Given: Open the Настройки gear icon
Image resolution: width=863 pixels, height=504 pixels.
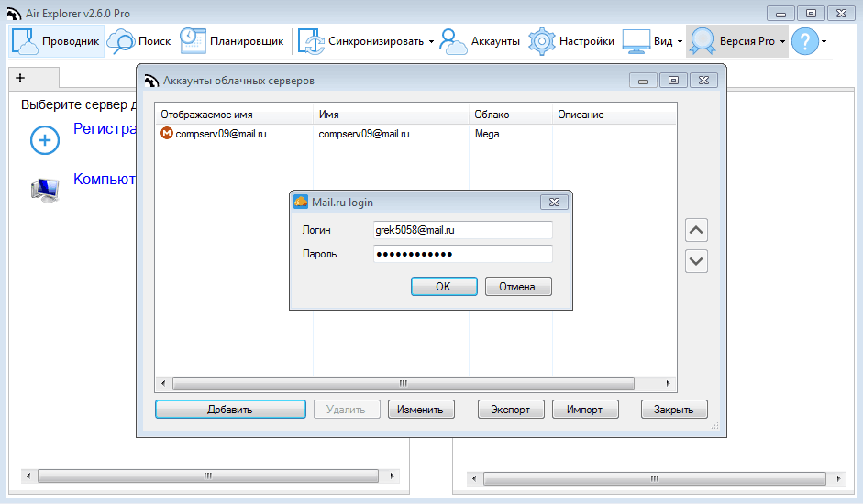Looking at the screenshot, I should [x=542, y=41].
